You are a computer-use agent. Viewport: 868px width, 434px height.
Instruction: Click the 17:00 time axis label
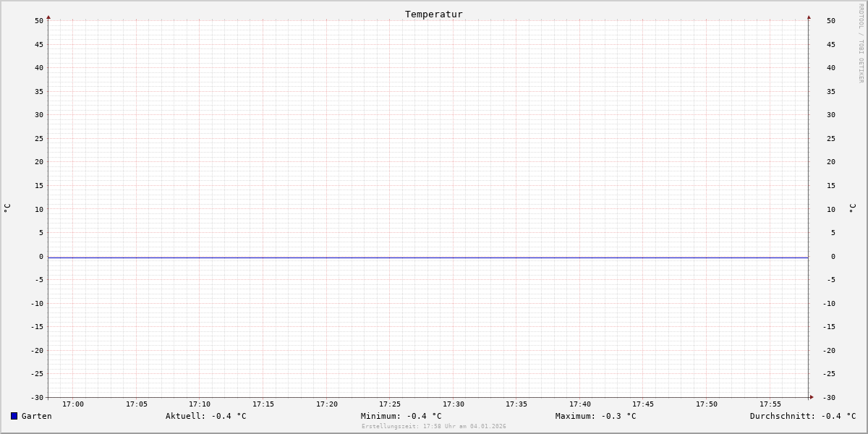(73, 404)
